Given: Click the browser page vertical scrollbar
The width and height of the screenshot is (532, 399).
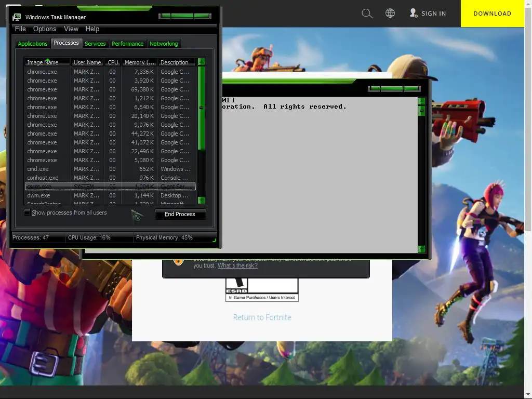Looking at the screenshot, I should pos(528,119).
